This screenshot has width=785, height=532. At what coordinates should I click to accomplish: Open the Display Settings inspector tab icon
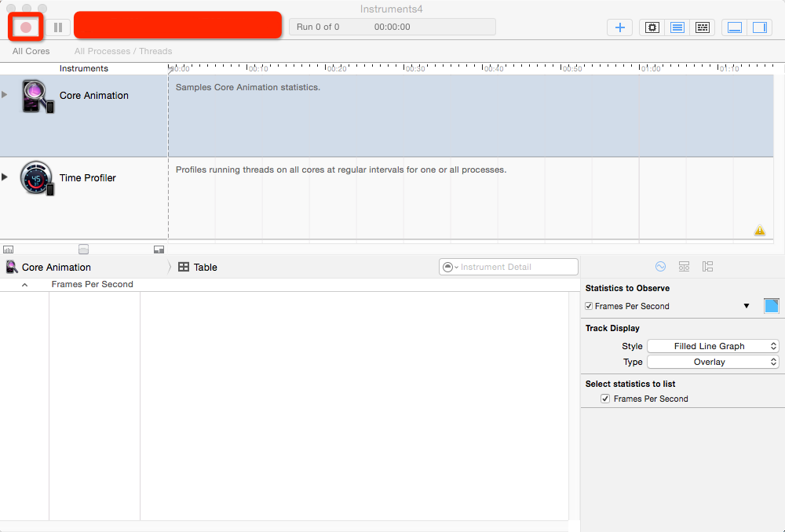click(684, 267)
